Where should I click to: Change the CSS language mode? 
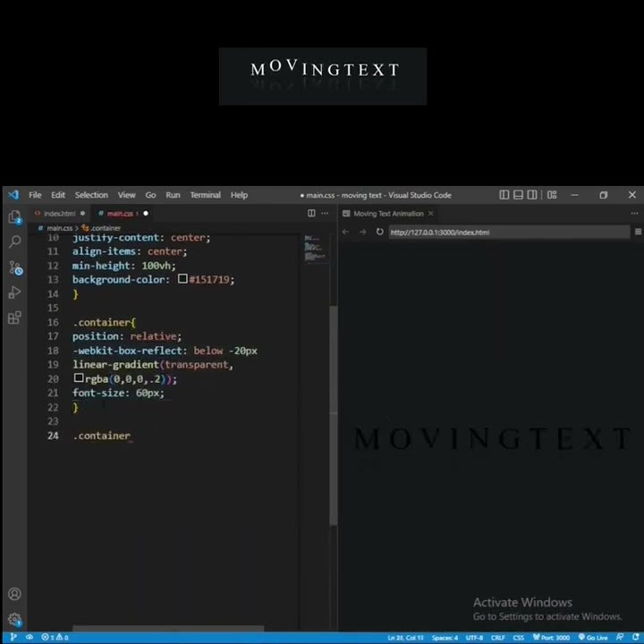(x=518, y=638)
